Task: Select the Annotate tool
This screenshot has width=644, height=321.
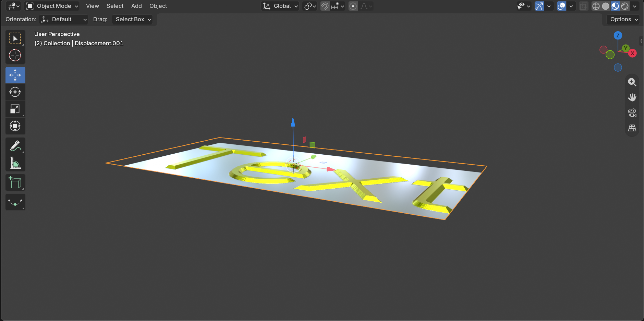Action: click(x=15, y=146)
